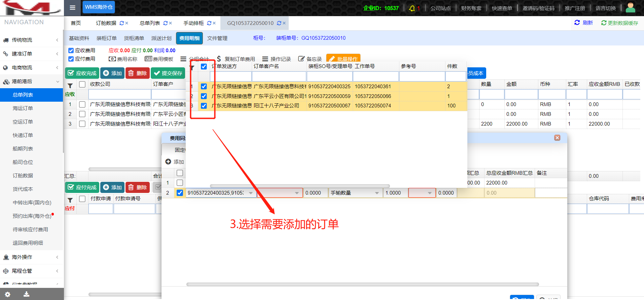Viewport: 644px width, 300px height.
Task: Click the 刷新 refresh link
Action: [583, 23]
